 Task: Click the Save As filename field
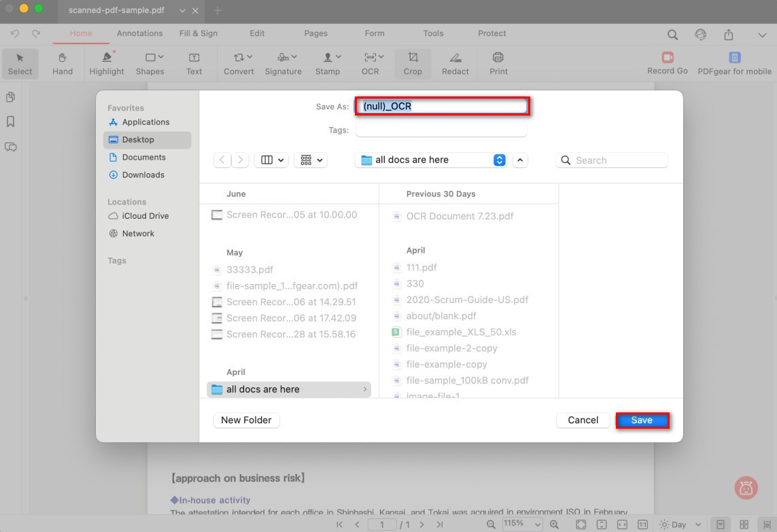(x=443, y=107)
